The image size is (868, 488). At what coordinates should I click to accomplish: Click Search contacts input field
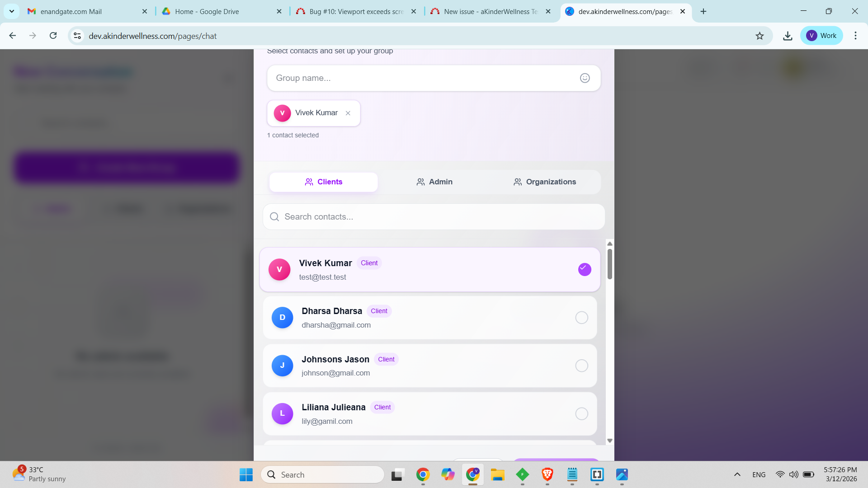point(434,217)
